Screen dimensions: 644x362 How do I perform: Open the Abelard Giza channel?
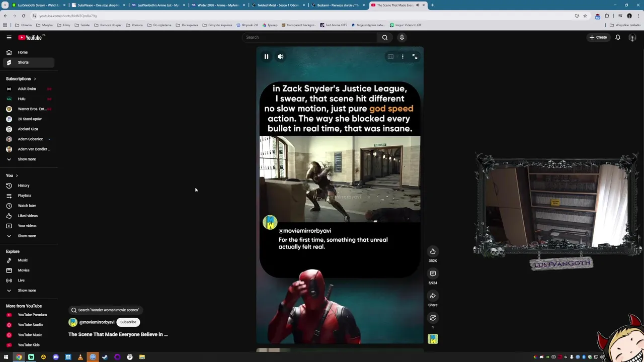(28, 129)
